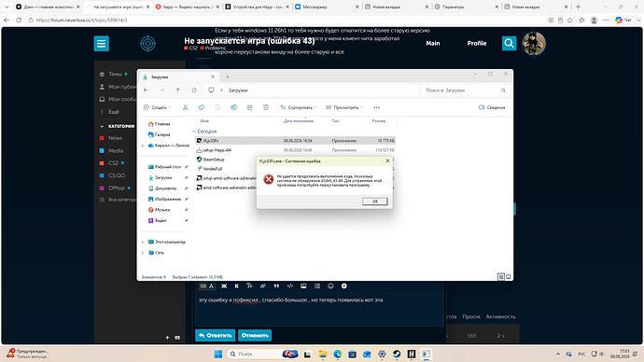Screen dimensions: 644x362
Task: Go back in File Explorer navigation
Action: coord(146,90)
